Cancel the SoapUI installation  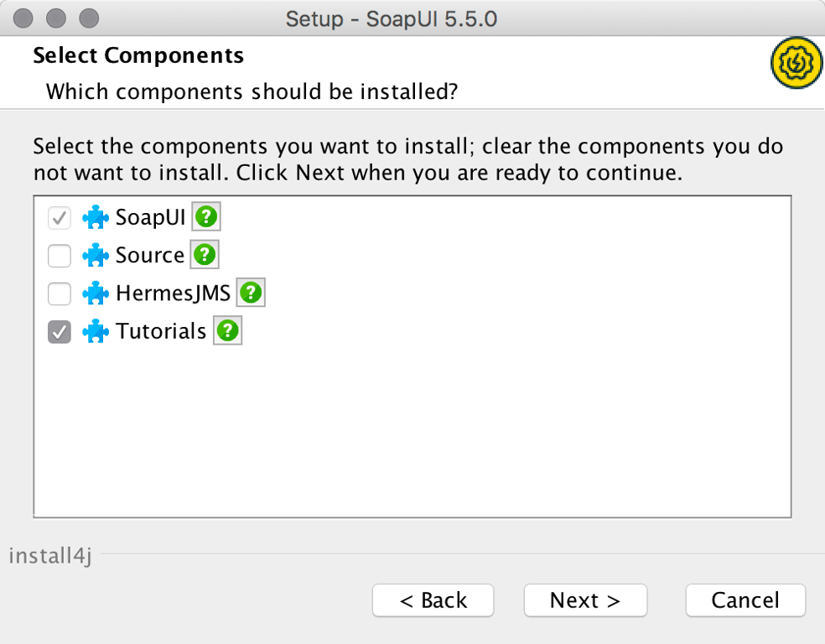745,600
